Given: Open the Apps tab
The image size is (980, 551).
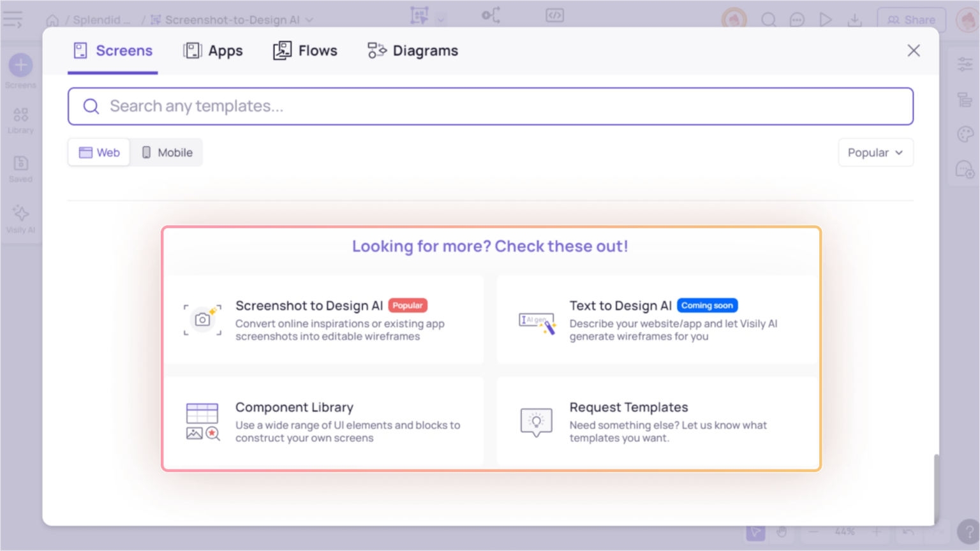Looking at the screenshot, I should [x=213, y=50].
